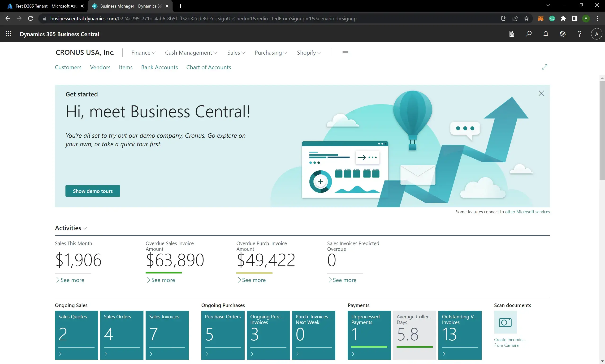This screenshot has width=605, height=364.
Task: Click the camera scan documents icon
Action: coord(506,322)
